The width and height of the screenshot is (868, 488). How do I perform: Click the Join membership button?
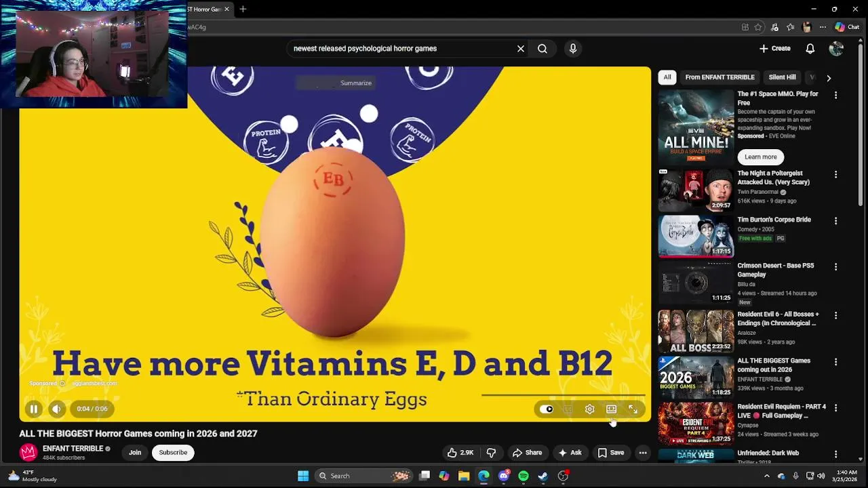point(135,453)
